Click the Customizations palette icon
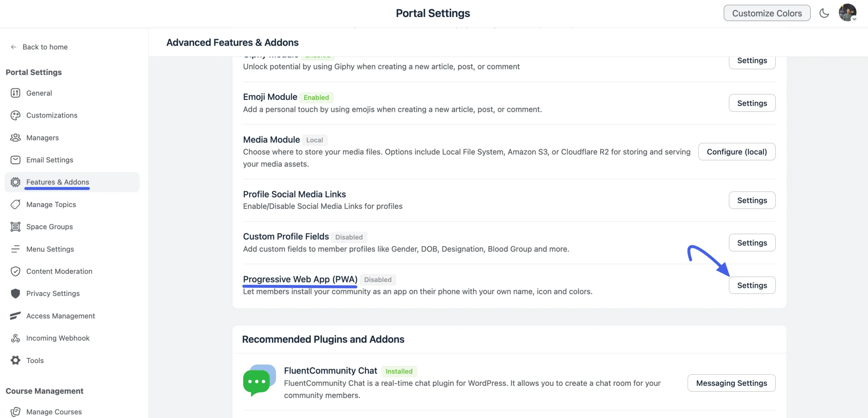 click(15, 115)
